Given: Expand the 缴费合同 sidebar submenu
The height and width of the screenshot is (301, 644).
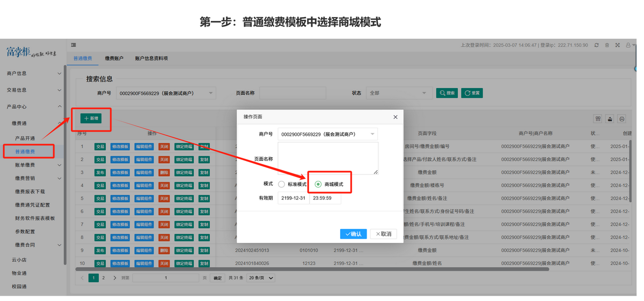Looking at the screenshot, I should [x=33, y=245].
